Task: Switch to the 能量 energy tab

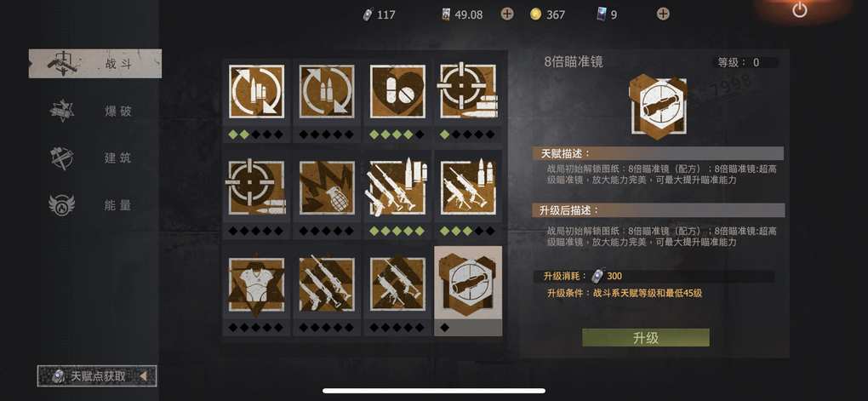Action: pyautogui.click(x=95, y=205)
